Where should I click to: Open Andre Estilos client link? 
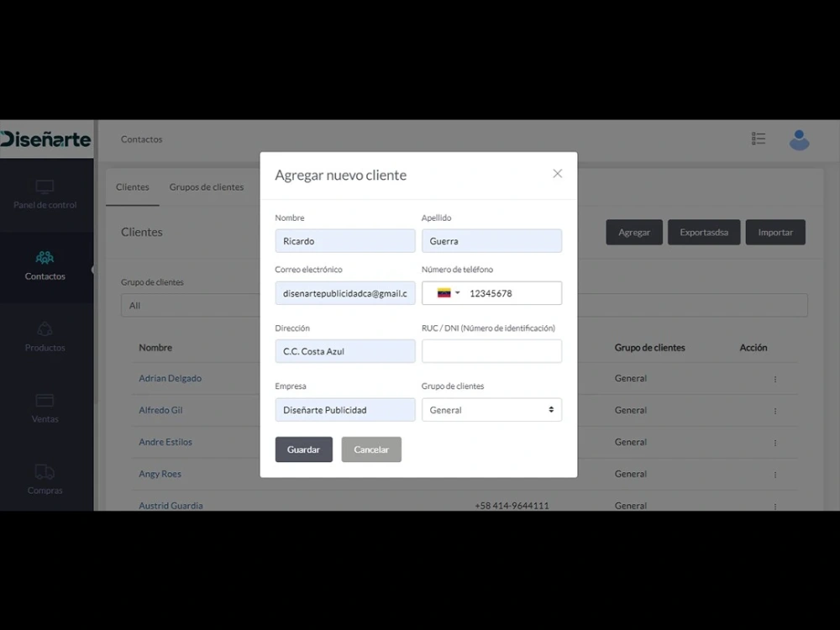click(x=165, y=442)
